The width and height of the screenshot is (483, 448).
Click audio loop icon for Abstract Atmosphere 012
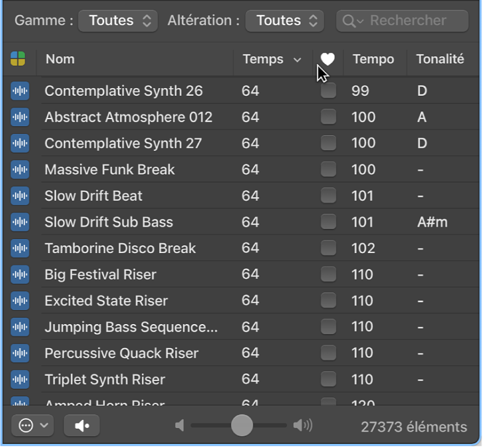tap(20, 117)
